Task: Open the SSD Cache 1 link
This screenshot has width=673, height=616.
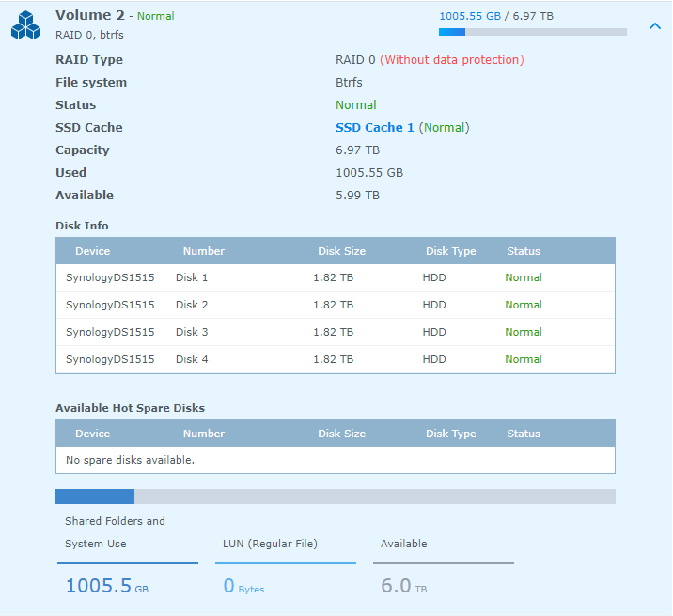Action: pyautogui.click(x=374, y=128)
